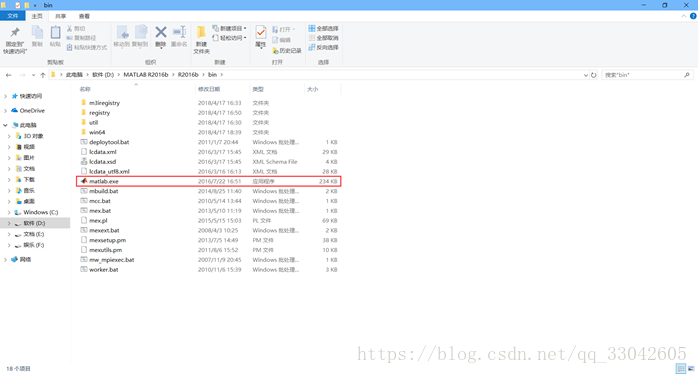
Task: Collapse the This PC (此电脑) node
Action: click(x=5, y=125)
